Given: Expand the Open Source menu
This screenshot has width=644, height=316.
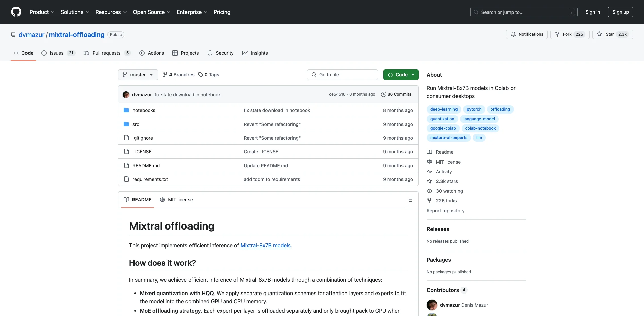Looking at the screenshot, I should [152, 12].
